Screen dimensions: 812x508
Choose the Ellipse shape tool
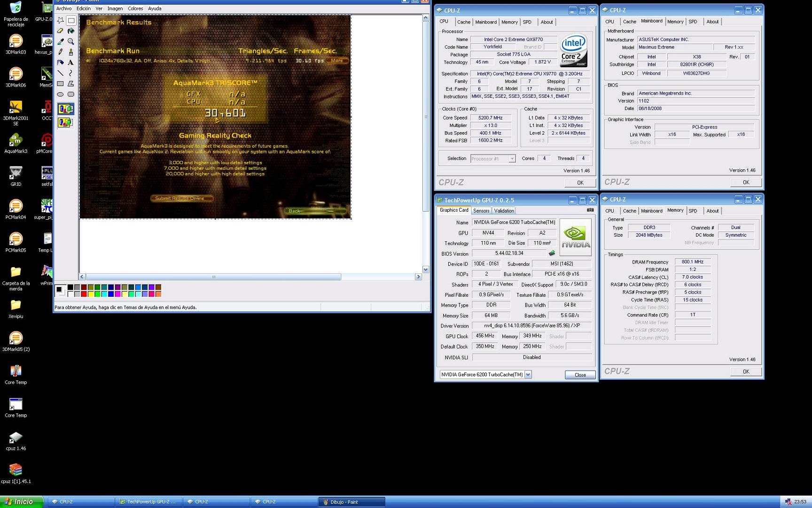point(61,94)
